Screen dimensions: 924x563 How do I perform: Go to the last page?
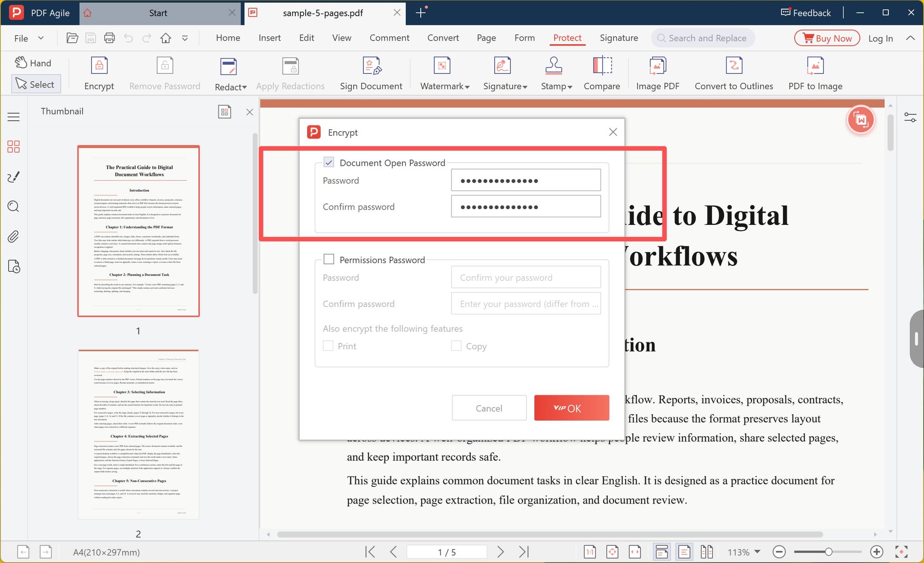[x=524, y=552]
